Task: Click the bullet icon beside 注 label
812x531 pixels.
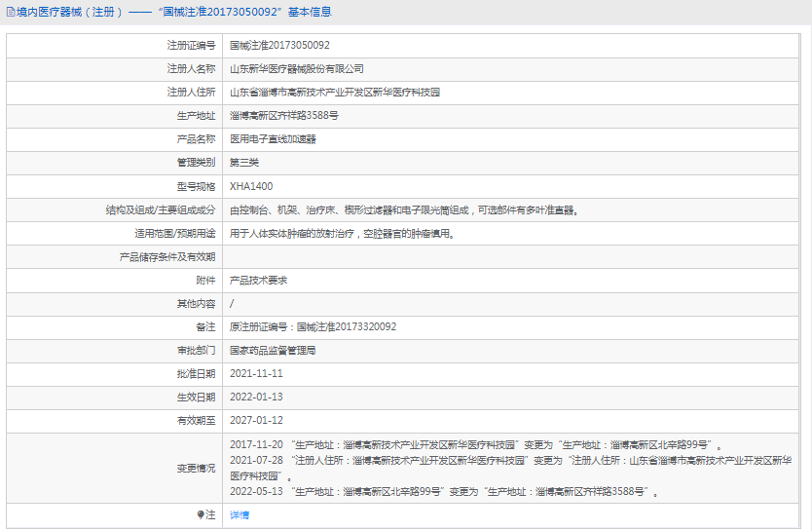Action: coord(201,514)
